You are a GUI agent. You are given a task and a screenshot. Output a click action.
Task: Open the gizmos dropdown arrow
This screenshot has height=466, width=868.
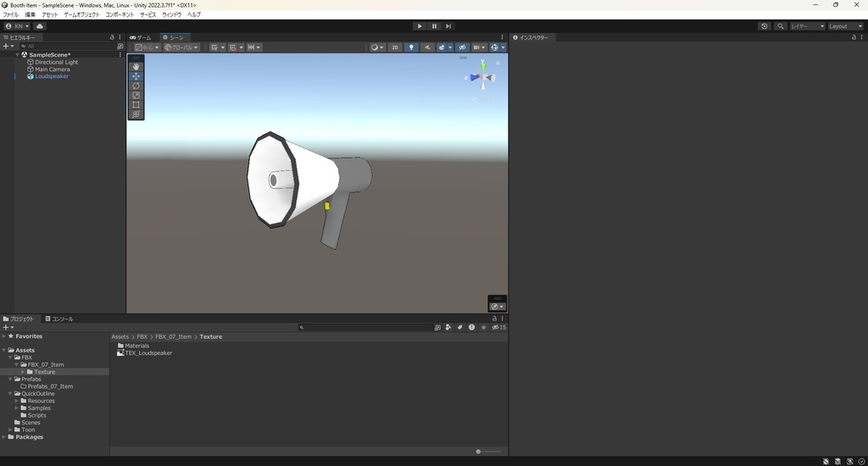point(503,47)
